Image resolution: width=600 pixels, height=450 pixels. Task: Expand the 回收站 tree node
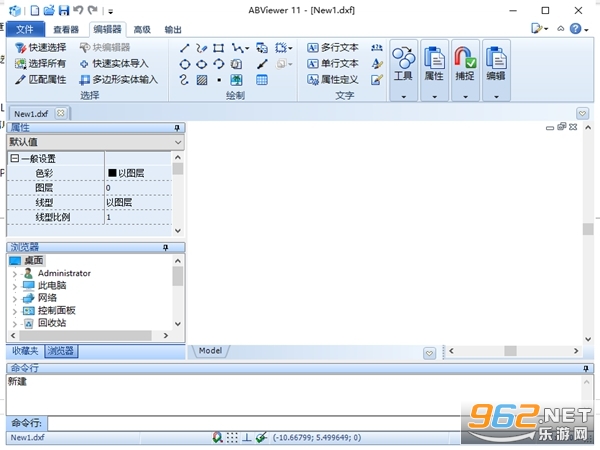15,324
